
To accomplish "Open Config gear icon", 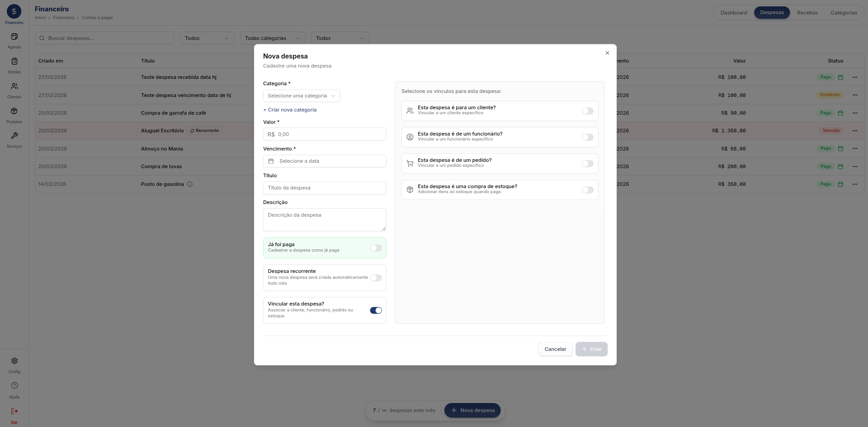I will click(14, 361).
